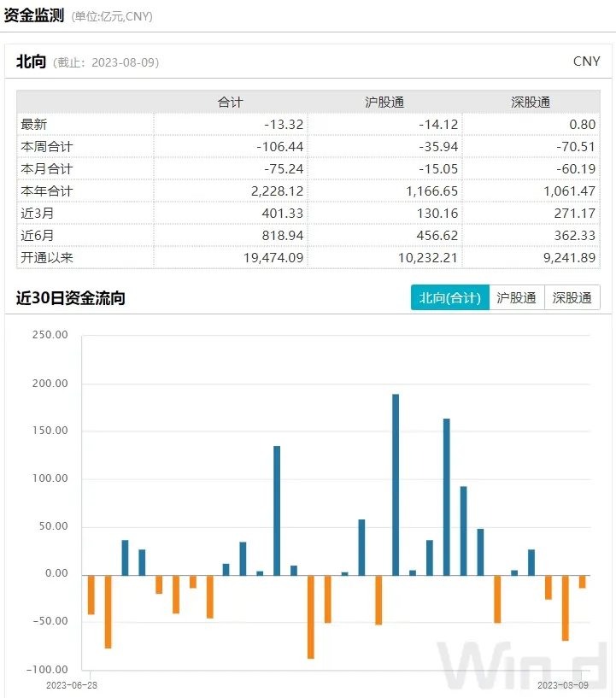Click the 合计 column header
The height and width of the screenshot is (698, 616).
[x=230, y=103]
